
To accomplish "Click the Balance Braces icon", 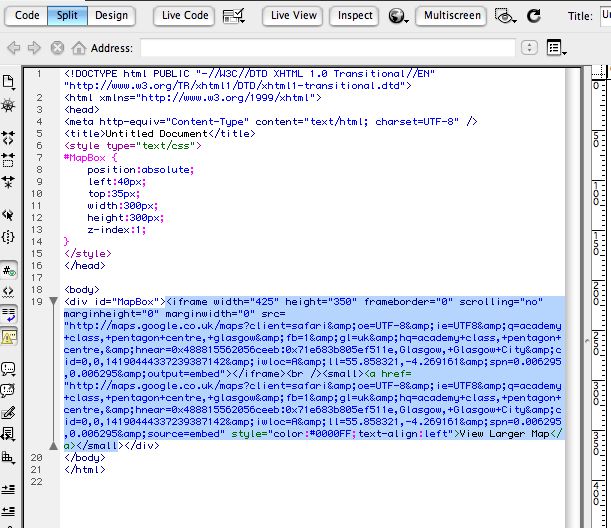I will pyautogui.click(x=9, y=237).
